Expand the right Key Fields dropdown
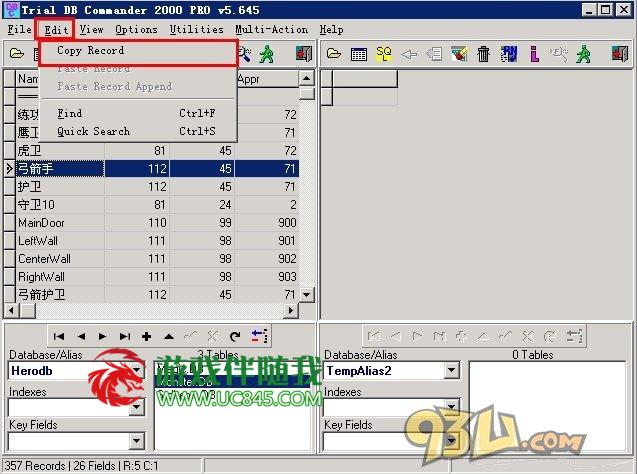The height and width of the screenshot is (474, 637). [x=452, y=440]
